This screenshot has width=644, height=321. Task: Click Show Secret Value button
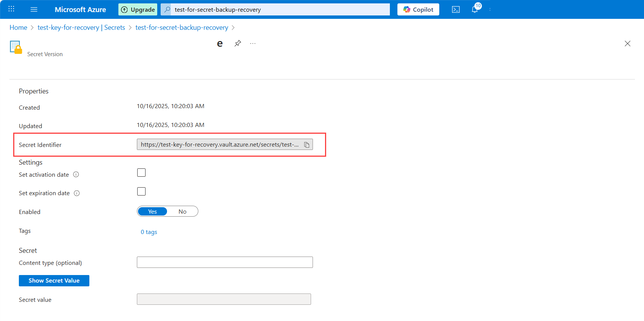pyautogui.click(x=54, y=281)
